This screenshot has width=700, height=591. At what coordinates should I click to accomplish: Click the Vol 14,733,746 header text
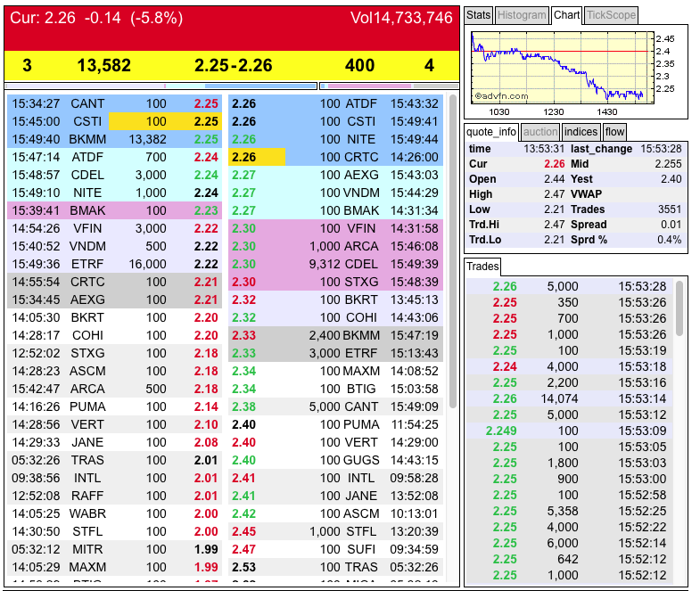point(401,18)
